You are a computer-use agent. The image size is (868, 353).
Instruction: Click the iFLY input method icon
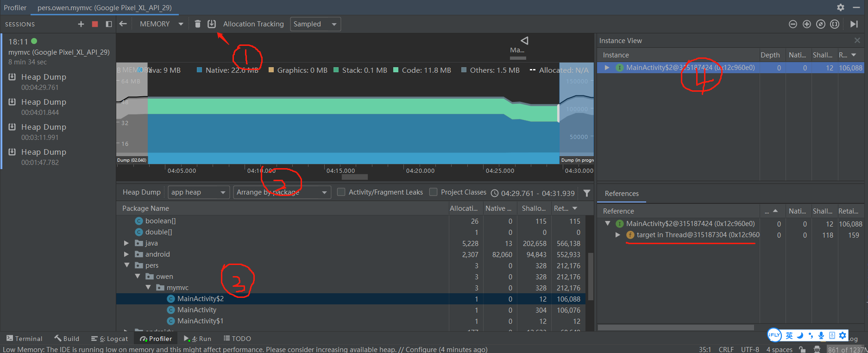click(x=774, y=335)
